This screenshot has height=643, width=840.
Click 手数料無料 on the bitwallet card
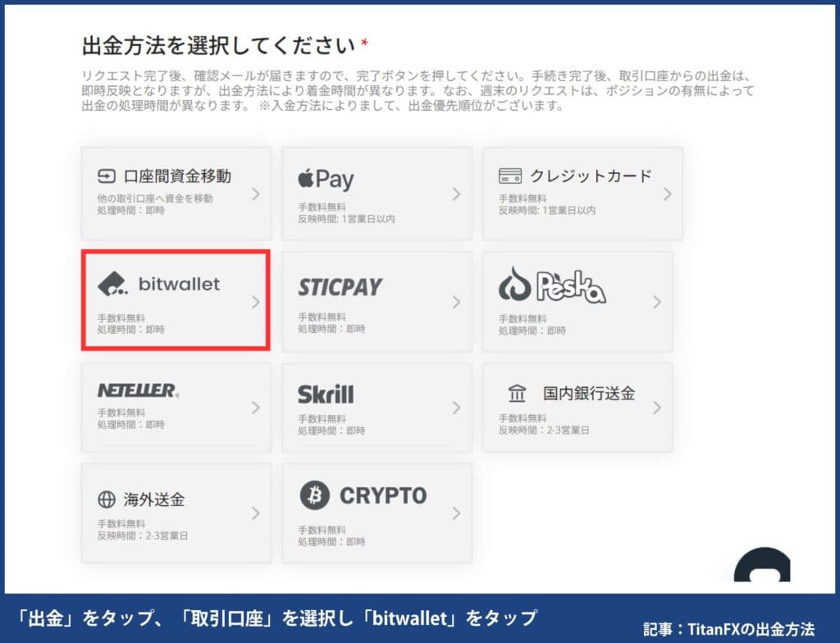[x=121, y=318]
